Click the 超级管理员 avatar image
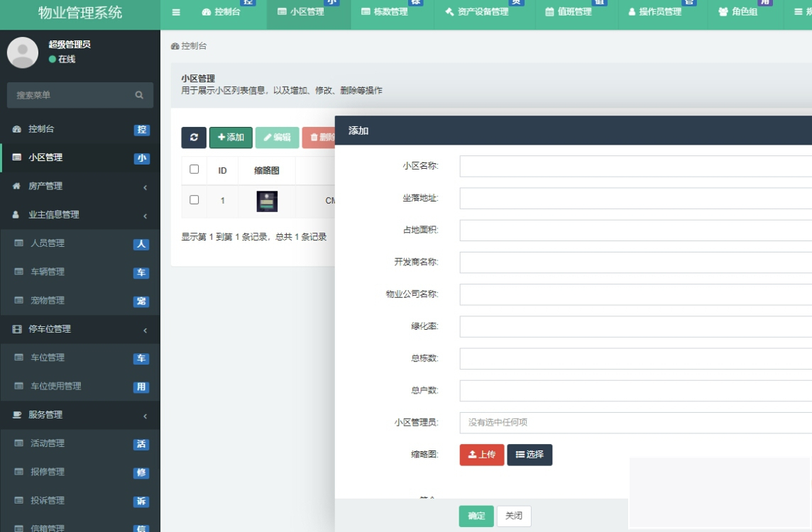This screenshot has height=532, width=812. [22, 52]
